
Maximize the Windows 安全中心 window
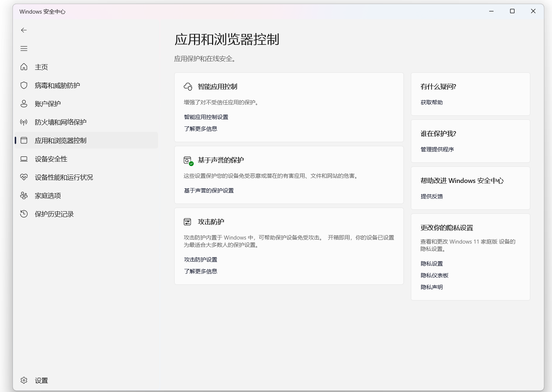click(x=512, y=11)
